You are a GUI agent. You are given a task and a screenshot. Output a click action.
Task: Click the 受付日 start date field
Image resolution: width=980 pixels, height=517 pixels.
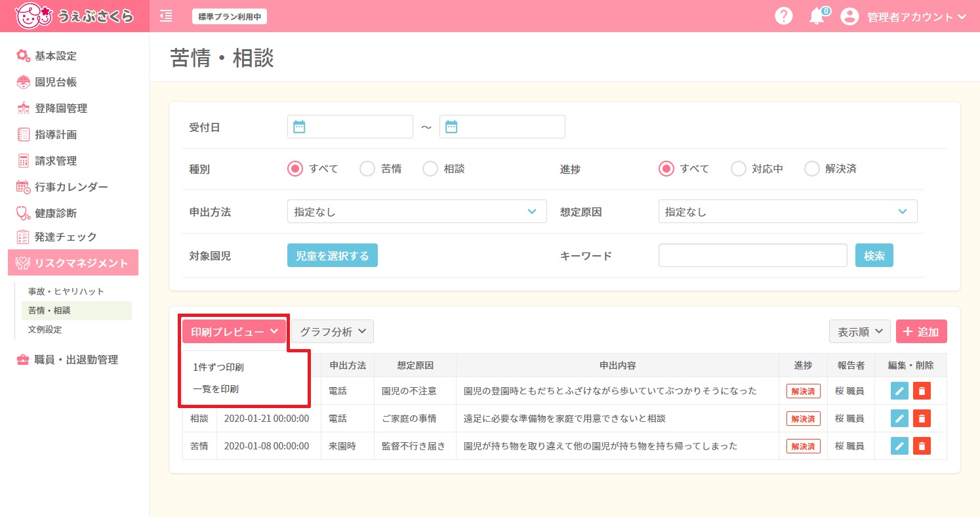(x=350, y=127)
